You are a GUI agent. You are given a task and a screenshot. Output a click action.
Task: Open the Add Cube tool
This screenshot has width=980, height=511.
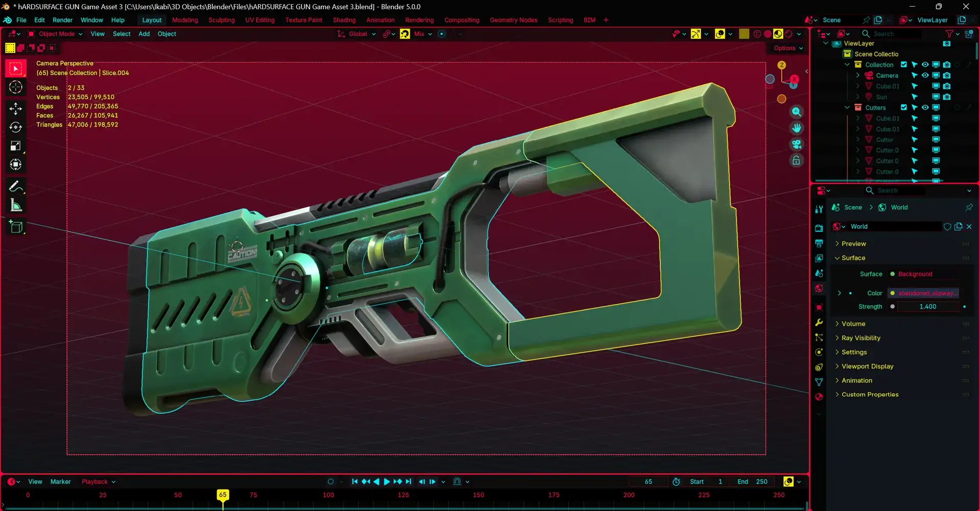point(16,227)
